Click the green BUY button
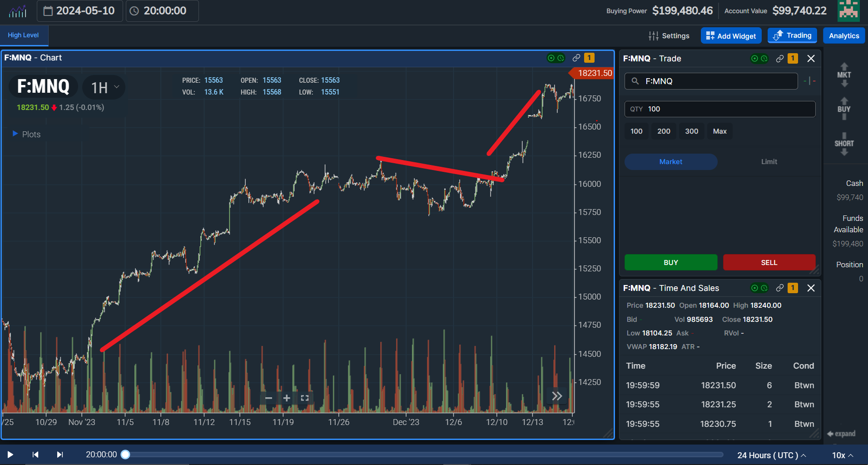Screen dimensions: 868x465 (671, 262)
